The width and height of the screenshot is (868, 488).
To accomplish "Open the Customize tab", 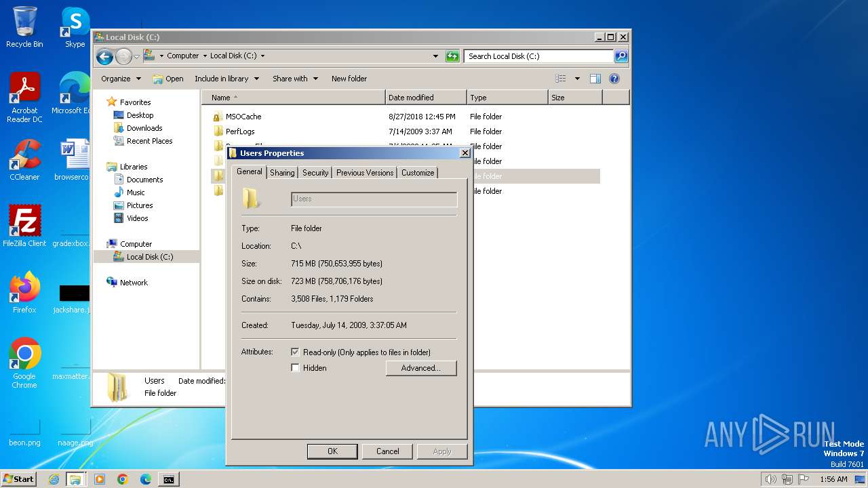I will click(418, 173).
